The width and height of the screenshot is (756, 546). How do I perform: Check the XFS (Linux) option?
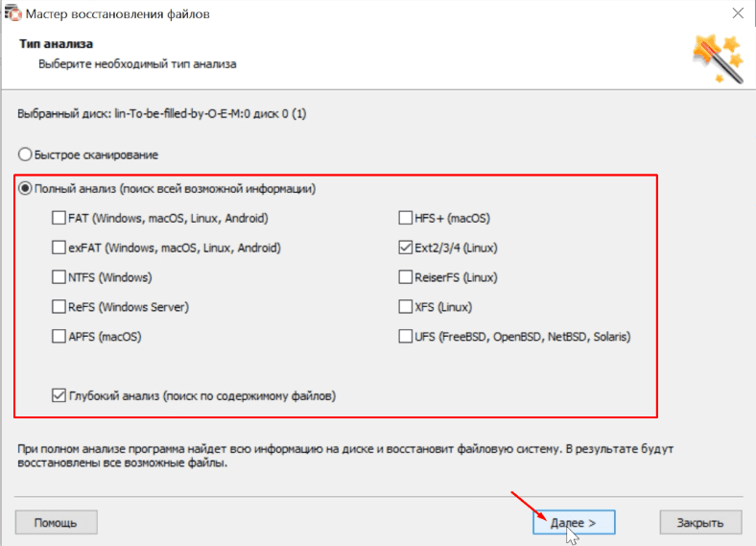406,308
